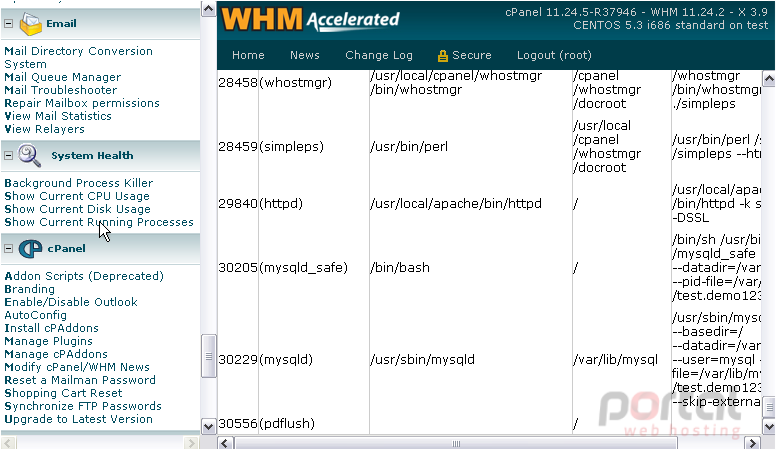Open Background Process Killer
The width and height of the screenshot is (776, 450).
click(x=79, y=183)
